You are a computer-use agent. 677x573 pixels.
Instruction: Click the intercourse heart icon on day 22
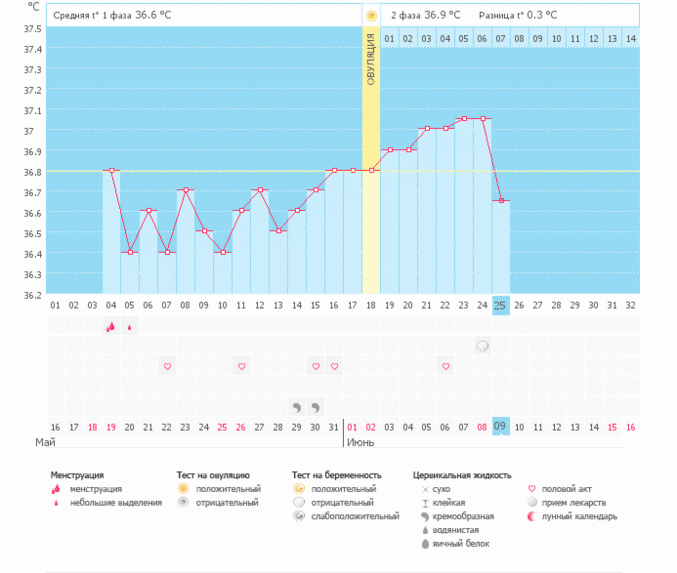(445, 366)
